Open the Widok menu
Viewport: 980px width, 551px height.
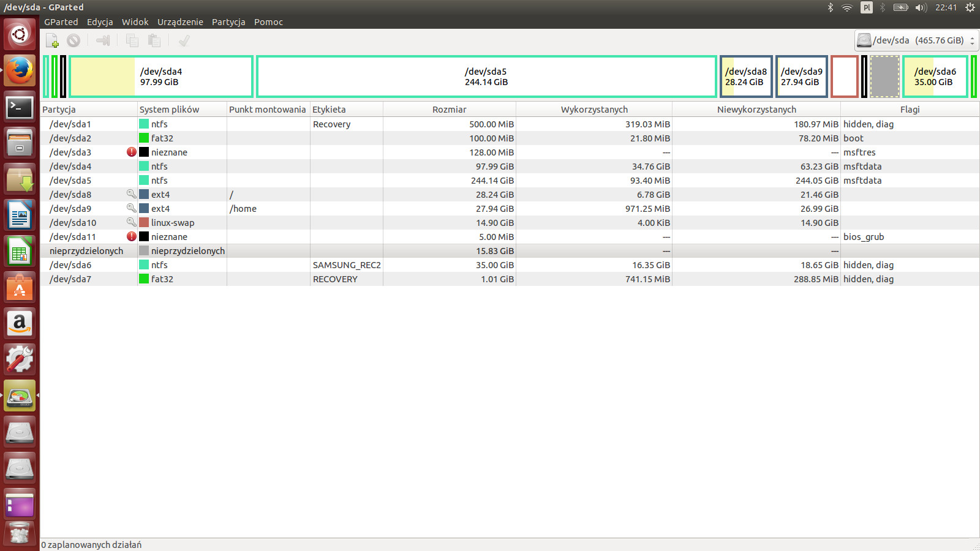(x=135, y=22)
